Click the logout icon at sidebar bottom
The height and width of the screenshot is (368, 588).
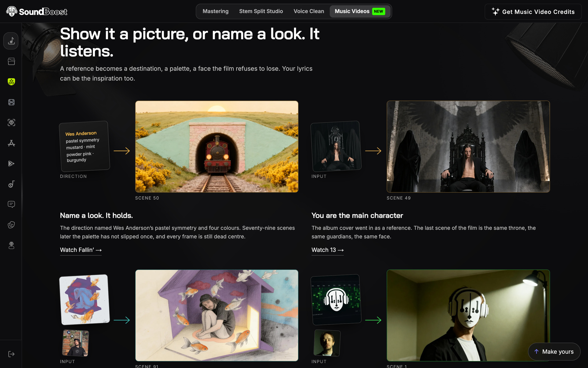click(x=11, y=354)
